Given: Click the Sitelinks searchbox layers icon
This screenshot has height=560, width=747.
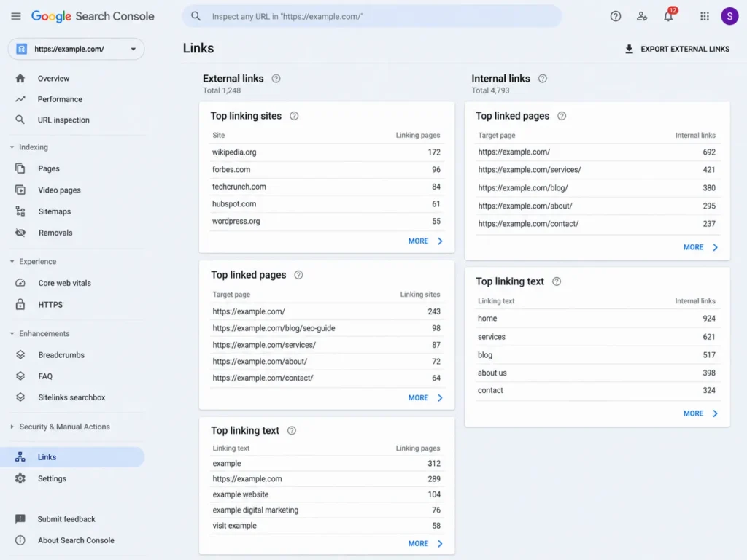Looking at the screenshot, I should (20, 397).
